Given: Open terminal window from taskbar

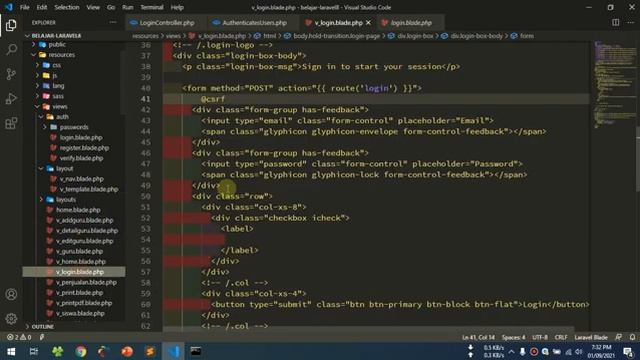Looking at the screenshot, I should coord(196,351).
